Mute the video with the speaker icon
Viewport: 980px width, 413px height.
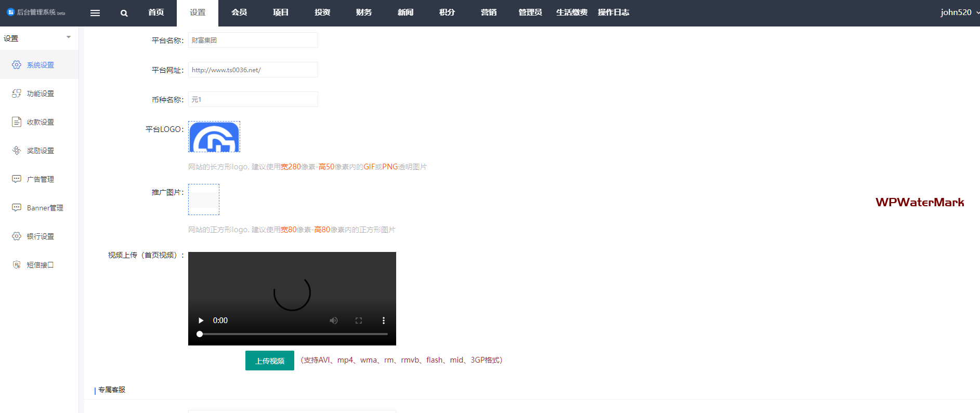click(x=334, y=321)
